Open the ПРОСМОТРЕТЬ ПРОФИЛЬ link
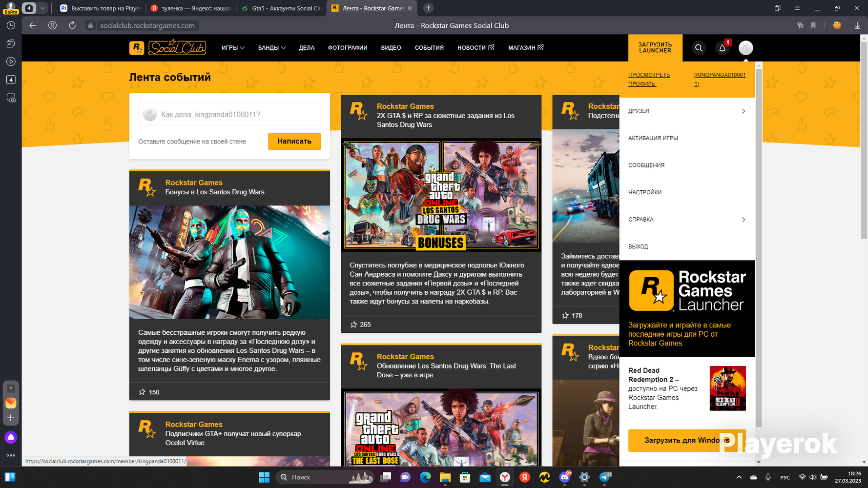The image size is (868, 488). tap(649, 80)
